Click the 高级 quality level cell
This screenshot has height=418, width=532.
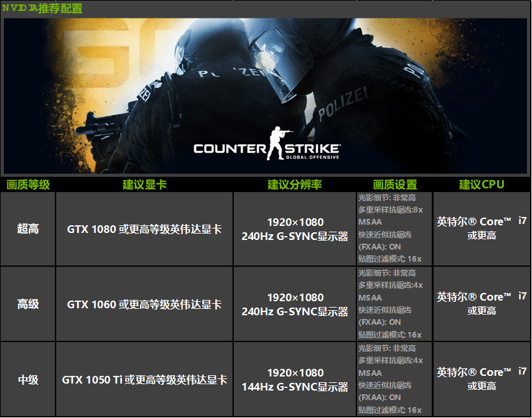(28, 304)
